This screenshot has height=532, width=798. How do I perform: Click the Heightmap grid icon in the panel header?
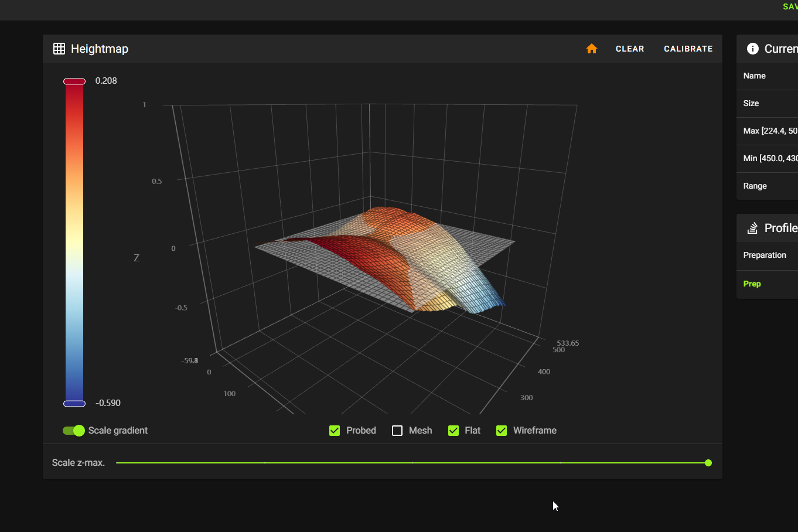click(59, 49)
